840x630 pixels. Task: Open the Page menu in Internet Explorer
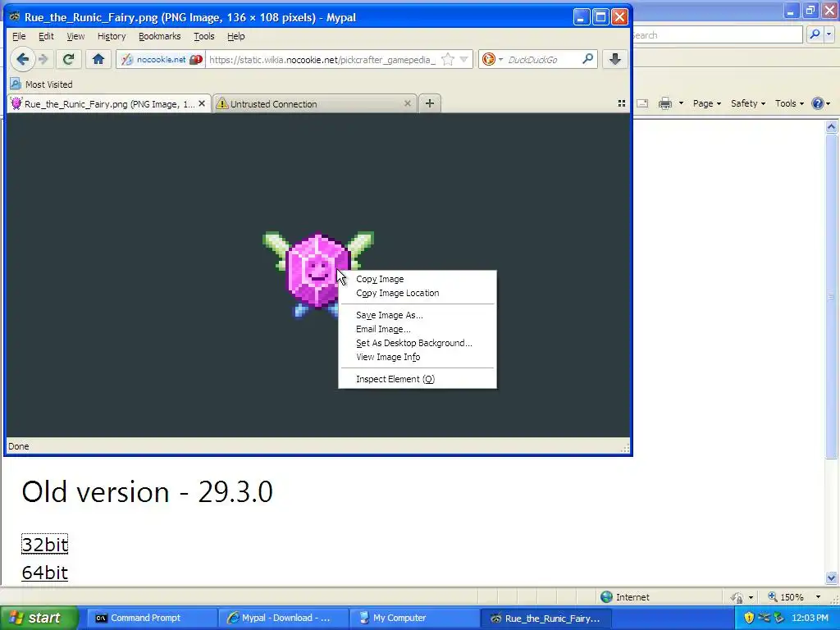[706, 103]
